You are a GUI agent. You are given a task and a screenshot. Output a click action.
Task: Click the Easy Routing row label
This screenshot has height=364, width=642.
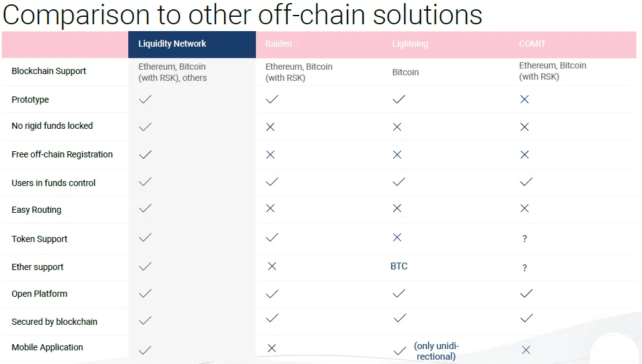[37, 210]
